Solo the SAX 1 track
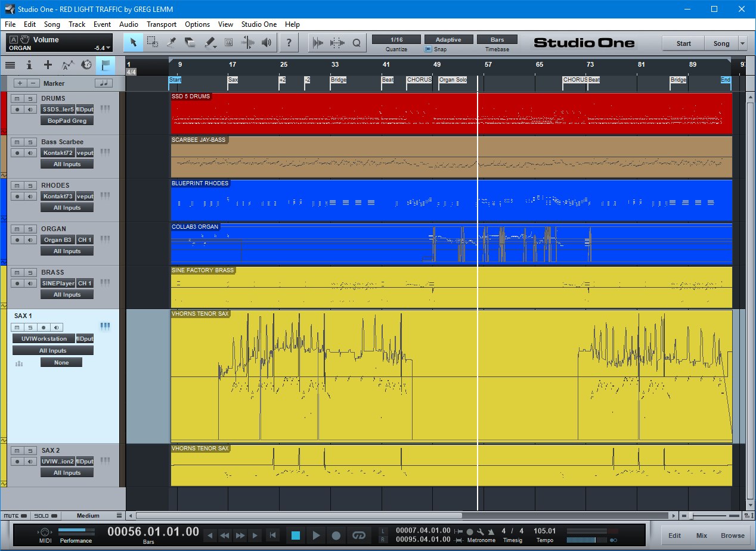 (30, 327)
